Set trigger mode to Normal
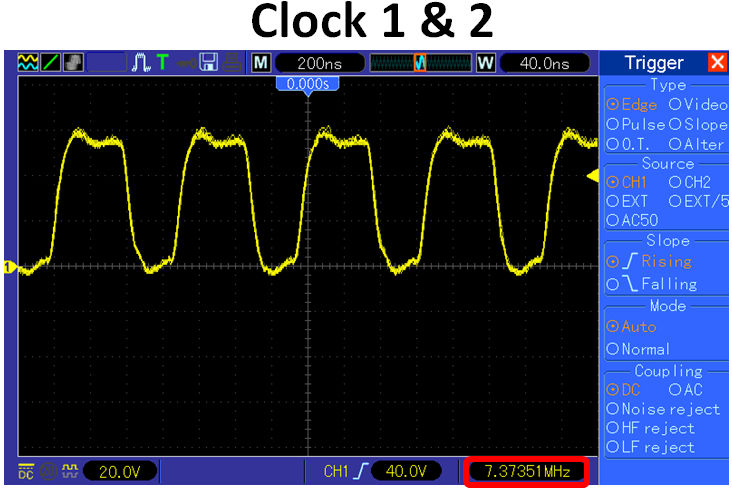This screenshot has width=732, height=491. point(638,349)
